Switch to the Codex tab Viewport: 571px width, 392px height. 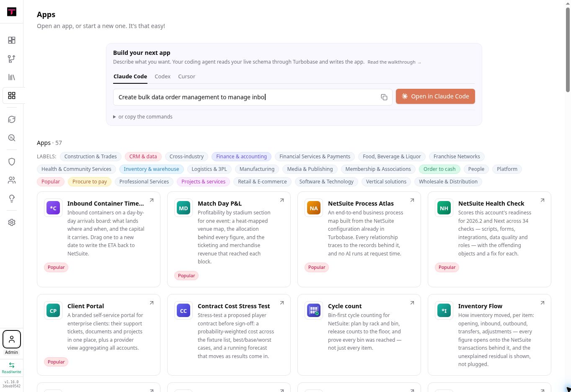tap(163, 76)
